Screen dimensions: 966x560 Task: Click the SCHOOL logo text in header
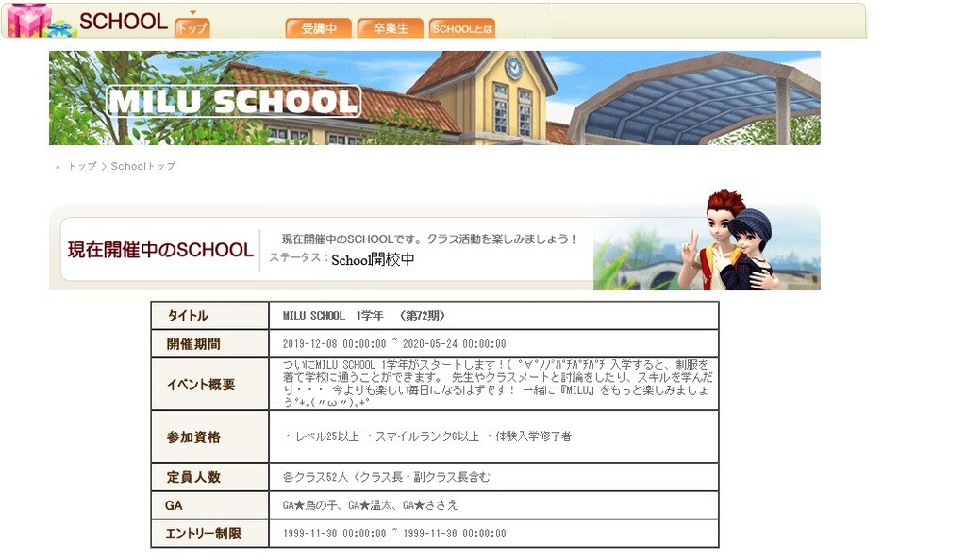pyautogui.click(x=123, y=22)
